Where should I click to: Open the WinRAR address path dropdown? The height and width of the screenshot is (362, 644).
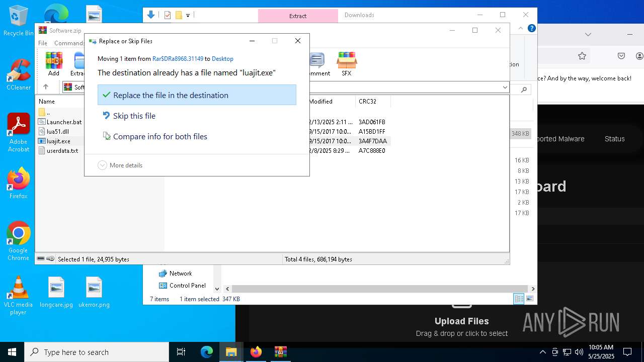click(505, 87)
